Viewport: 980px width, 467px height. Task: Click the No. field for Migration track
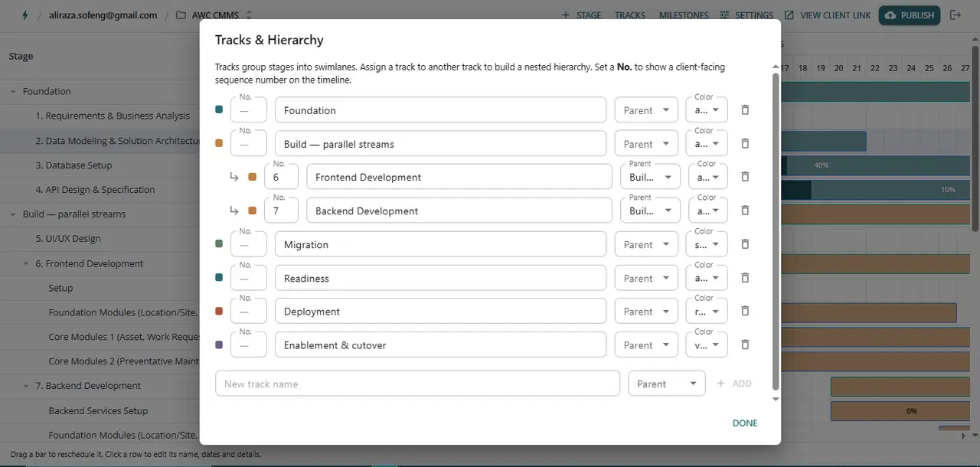pos(249,244)
